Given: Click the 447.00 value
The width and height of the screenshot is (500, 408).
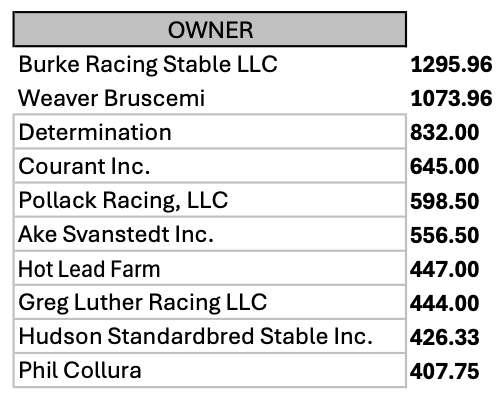Looking at the screenshot, I should [x=445, y=269].
